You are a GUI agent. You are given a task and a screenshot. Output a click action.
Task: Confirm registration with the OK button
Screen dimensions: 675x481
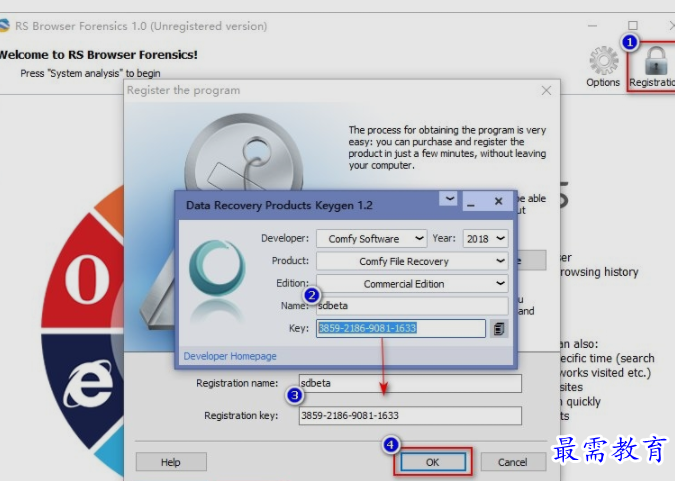click(433, 462)
